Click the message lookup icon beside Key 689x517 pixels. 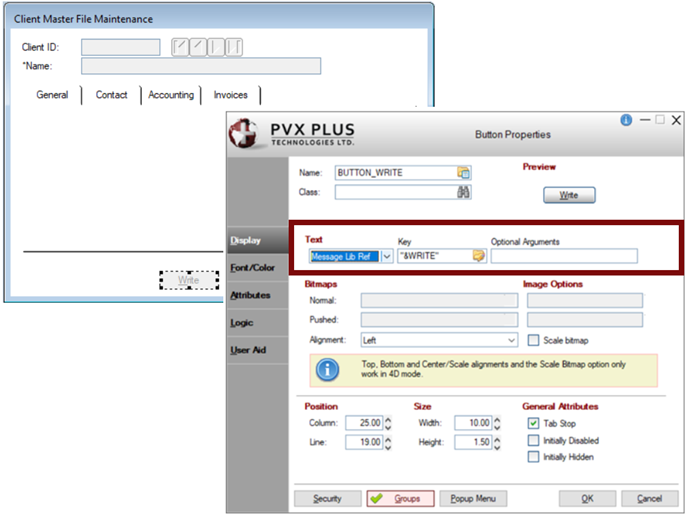pos(478,257)
